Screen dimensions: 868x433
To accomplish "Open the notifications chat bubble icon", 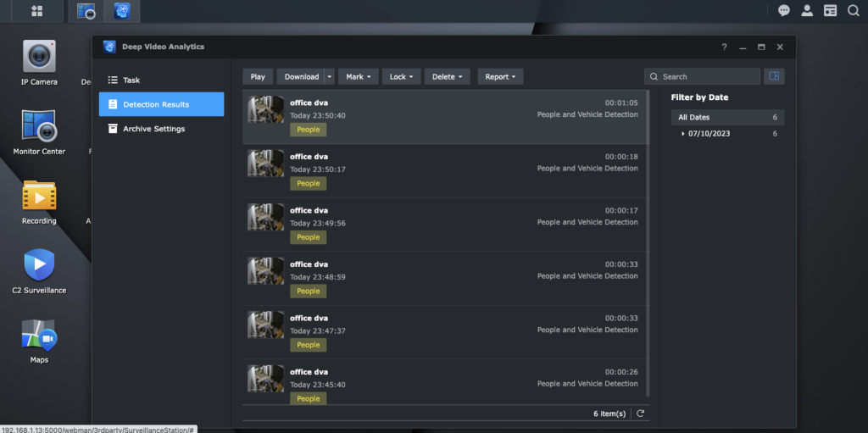I will point(784,11).
